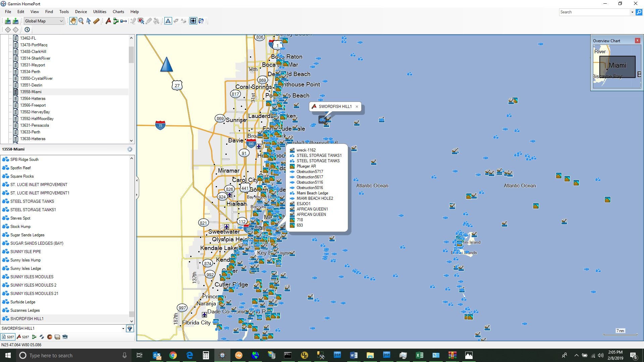The image size is (644, 362).
Task: Toggle the funnel filter button
Action: click(x=130, y=329)
